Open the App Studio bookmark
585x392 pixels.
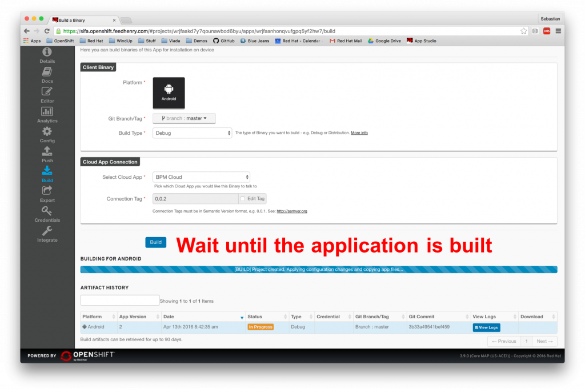pos(421,41)
